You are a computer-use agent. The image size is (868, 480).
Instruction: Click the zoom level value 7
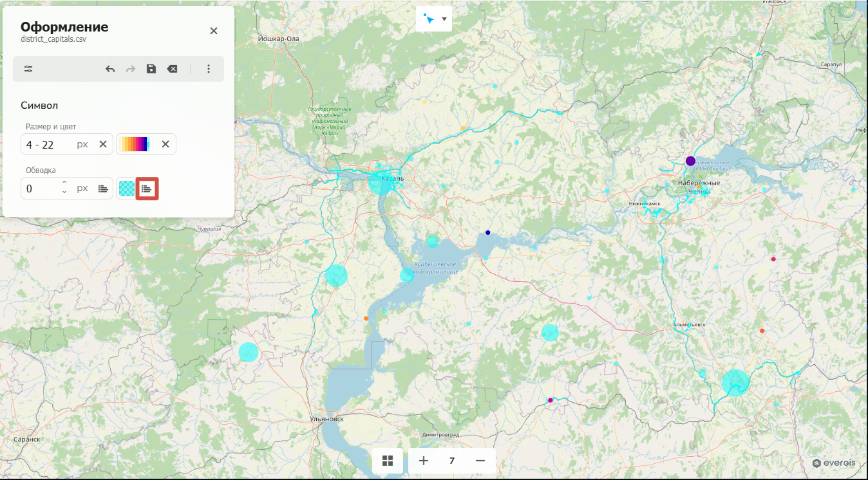[452, 461]
